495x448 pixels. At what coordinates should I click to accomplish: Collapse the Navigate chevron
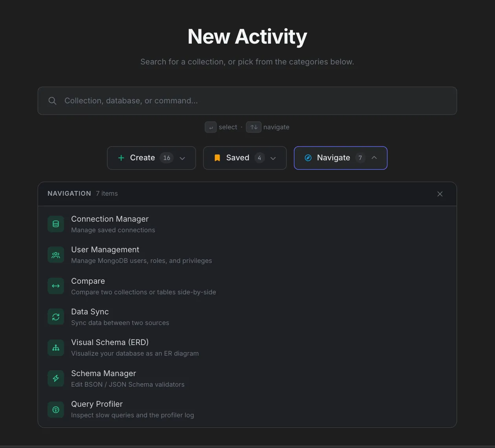click(x=374, y=158)
